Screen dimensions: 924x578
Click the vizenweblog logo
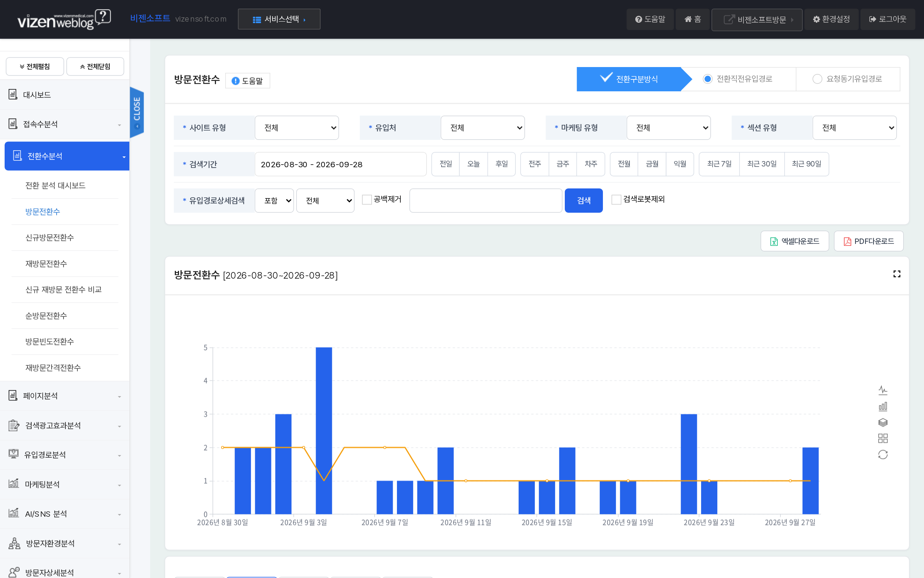click(64, 19)
